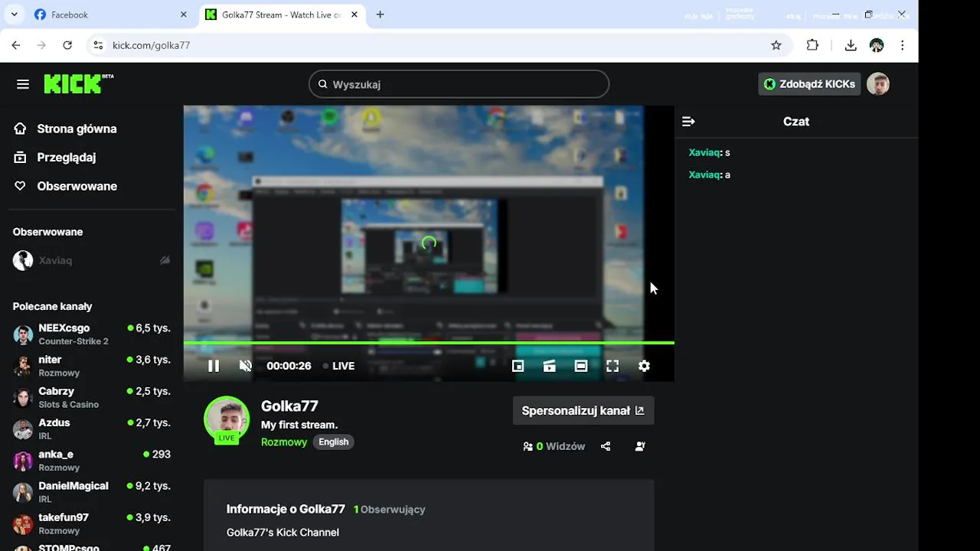Click the English language tag
The width and height of the screenshot is (980, 551).
click(x=333, y=442)
